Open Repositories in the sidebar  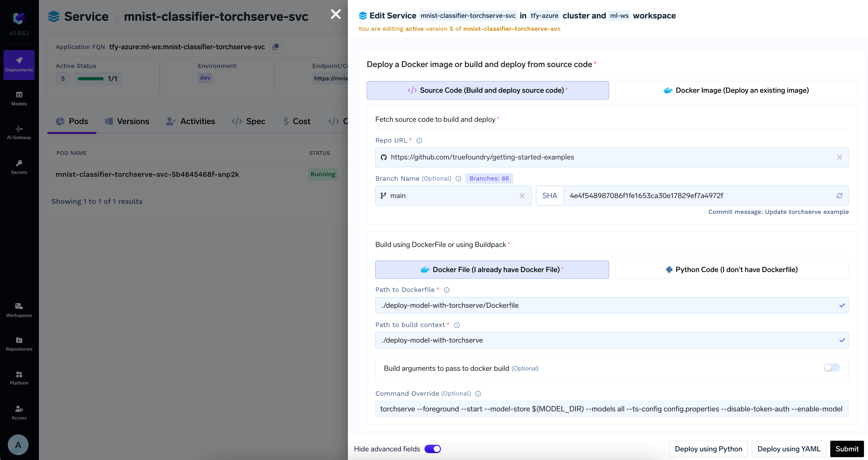point(19,344)
